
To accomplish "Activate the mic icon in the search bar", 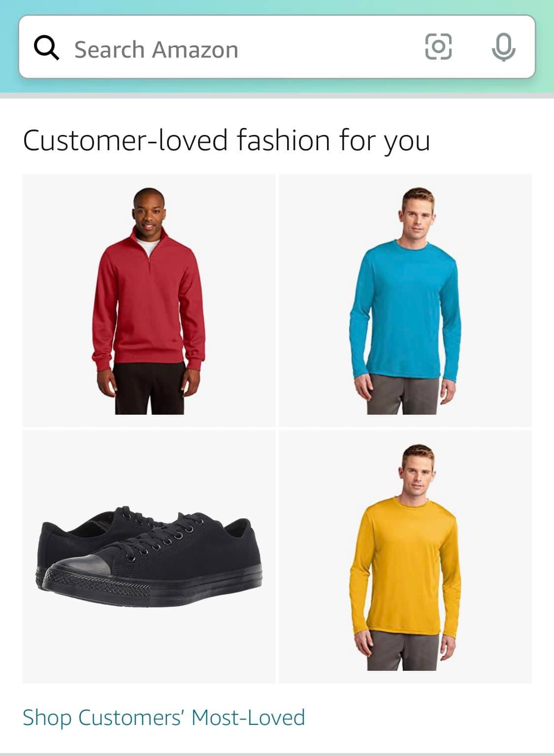I will coord(504,48).
